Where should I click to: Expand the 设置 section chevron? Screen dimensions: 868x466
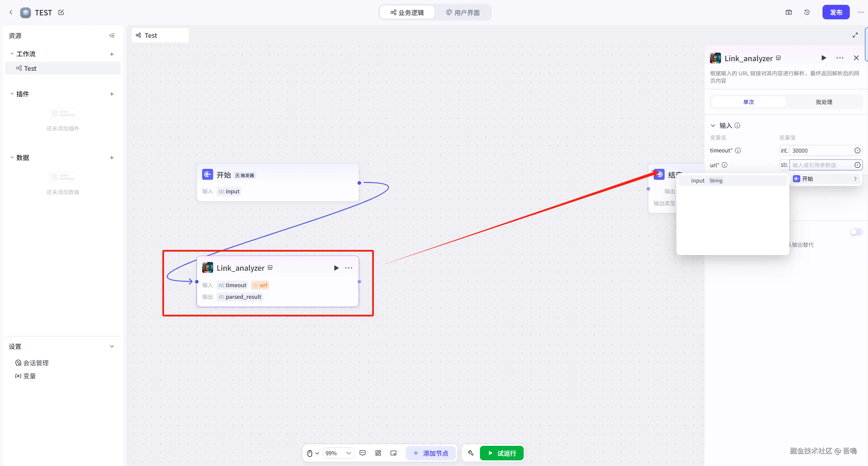[112, 346]
